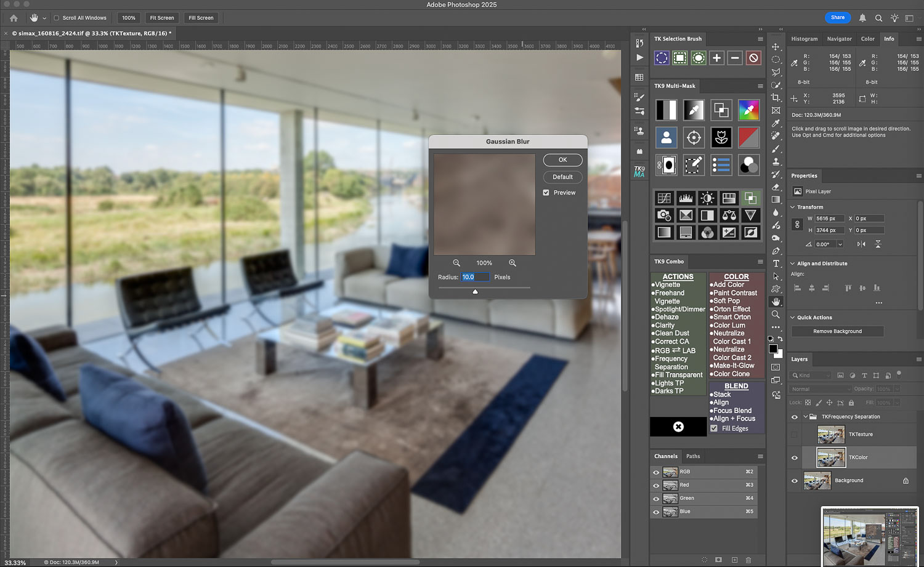Select the Channels tab
This screenshot has height=567, width=924.
point(666,457)
